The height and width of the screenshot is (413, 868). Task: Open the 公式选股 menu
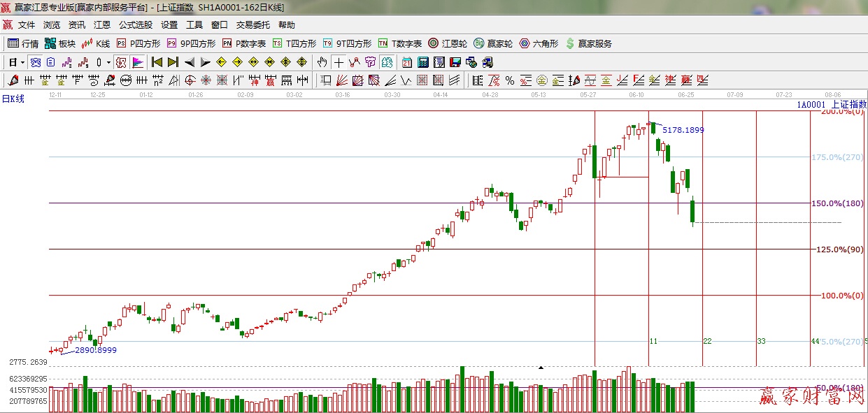point(135,25)
